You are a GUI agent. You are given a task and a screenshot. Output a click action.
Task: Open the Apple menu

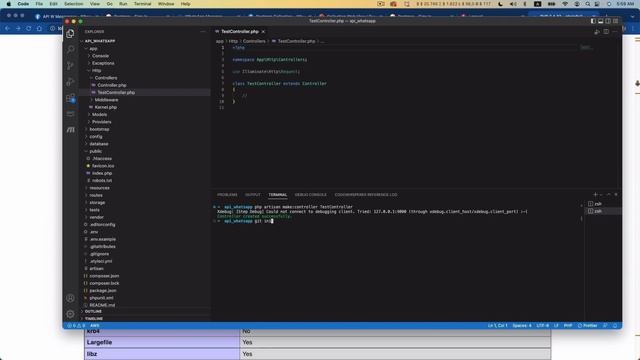tap(9, 4)
